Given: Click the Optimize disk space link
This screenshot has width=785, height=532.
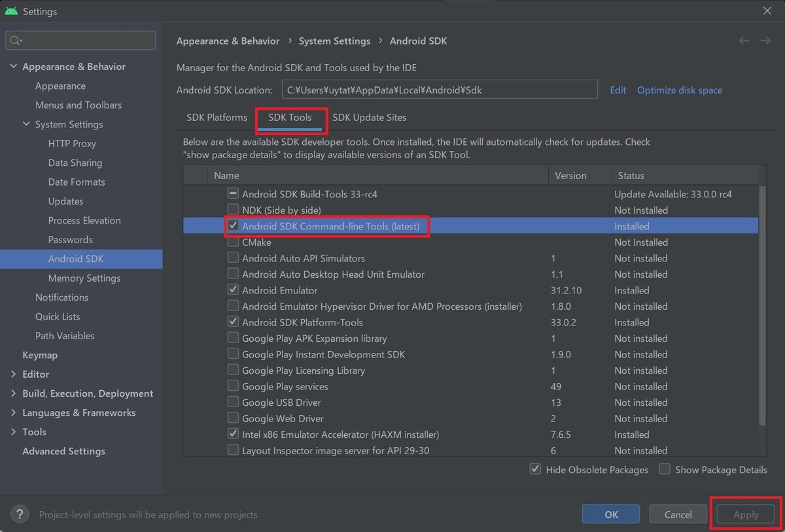Looking at the screenshot, I should tap(680, 90).
